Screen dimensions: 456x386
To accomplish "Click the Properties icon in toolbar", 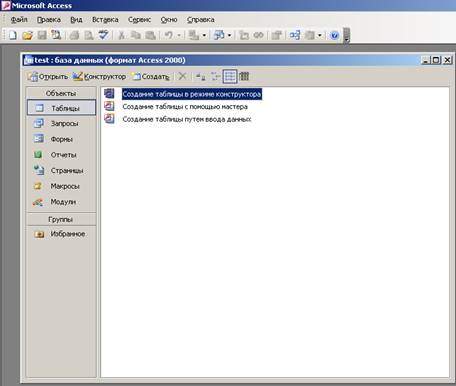I will coord(277,35).
